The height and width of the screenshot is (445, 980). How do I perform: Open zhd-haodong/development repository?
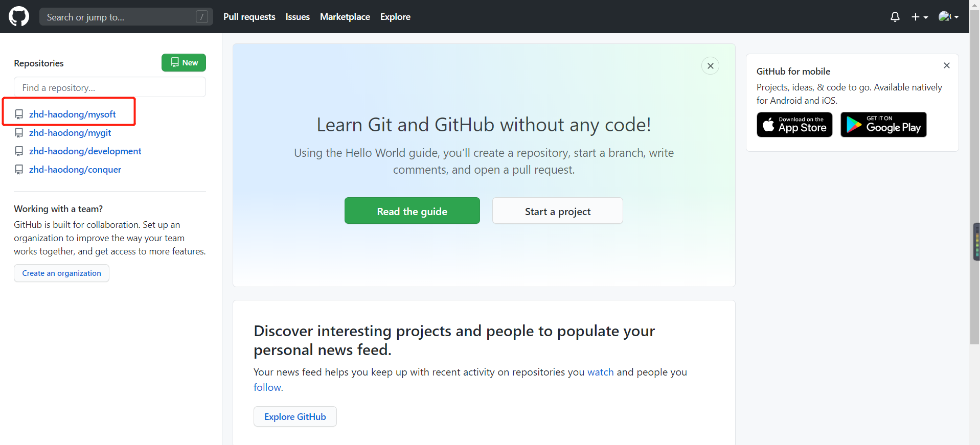85,151
